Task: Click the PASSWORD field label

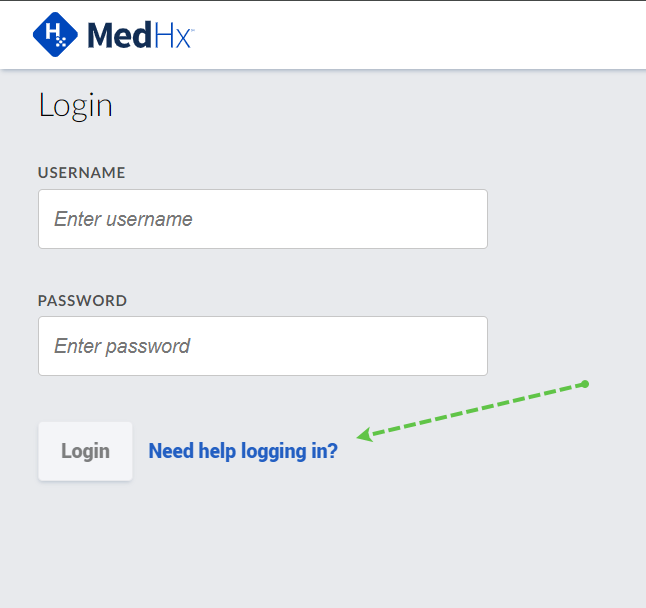Action: point(83,300)
